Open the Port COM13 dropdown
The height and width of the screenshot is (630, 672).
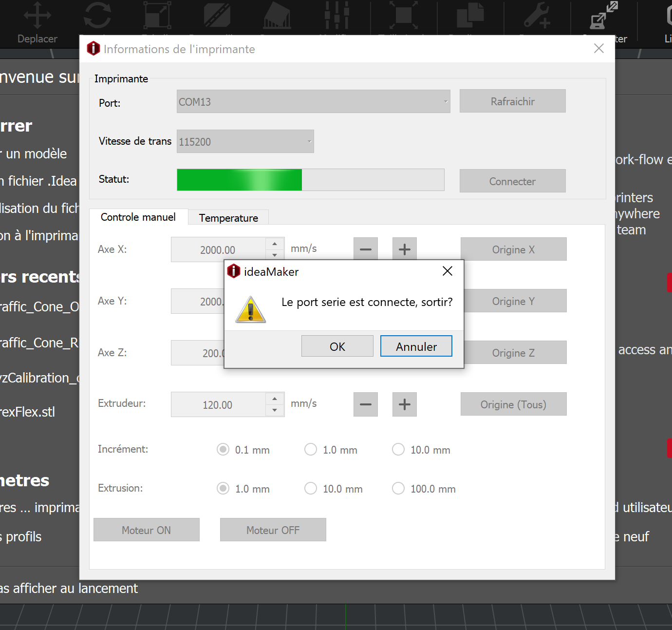314,101
